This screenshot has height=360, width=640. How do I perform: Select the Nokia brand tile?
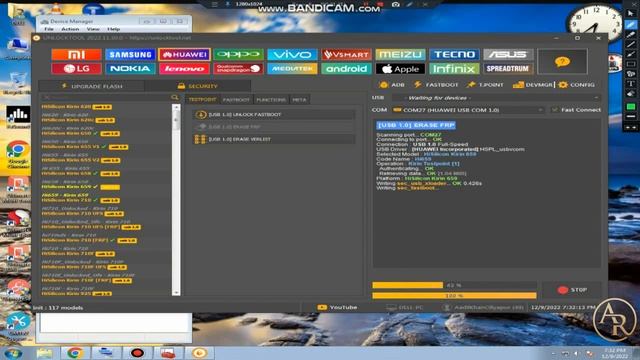[130, 69]
